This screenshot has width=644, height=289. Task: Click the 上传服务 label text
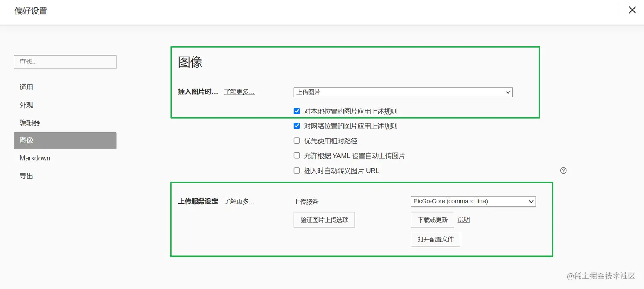point(306,202)
